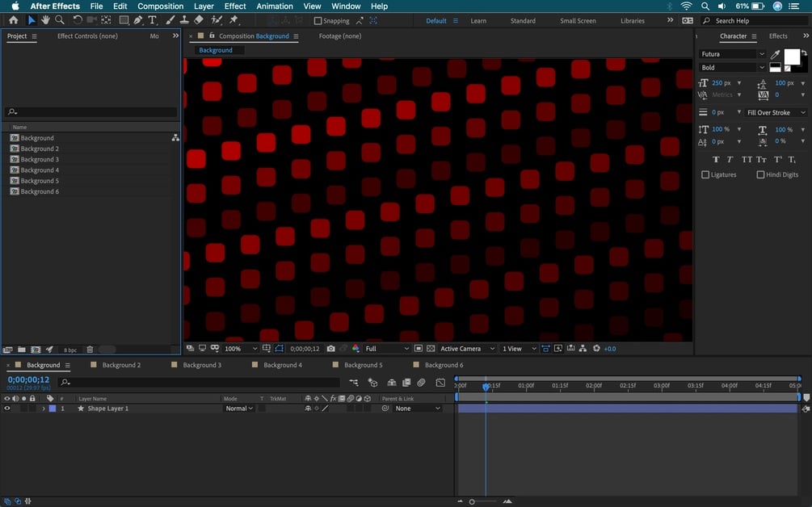Viewport: 812px width, 507px height.
Task: Switch to the Small Screen workspace
Action: [x=578, y=21]
